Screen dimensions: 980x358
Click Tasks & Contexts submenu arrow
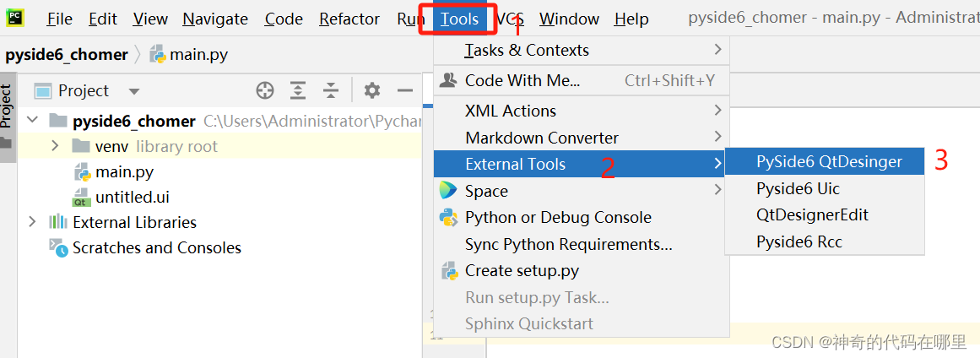click(717, 49)
